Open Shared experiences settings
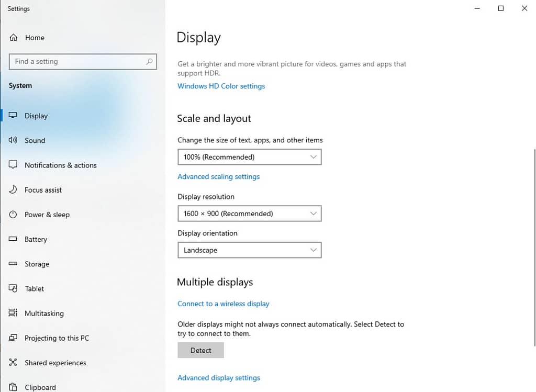 [55, 363]
